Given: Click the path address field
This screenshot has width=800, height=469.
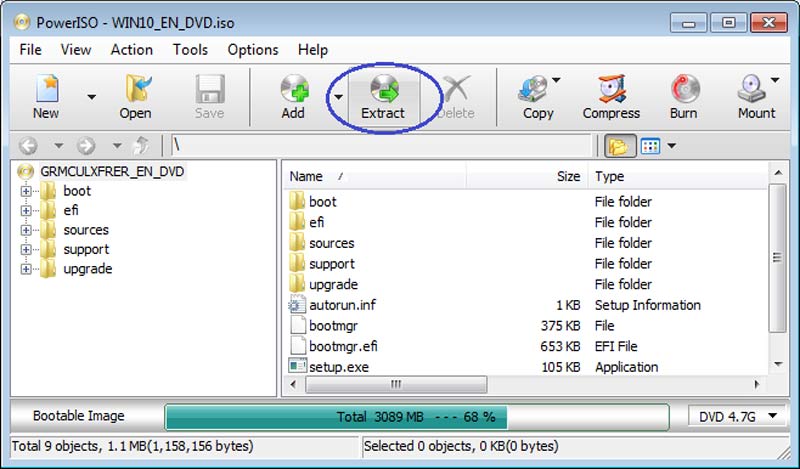Looking at the screenshot, I should tap(381, 146).
